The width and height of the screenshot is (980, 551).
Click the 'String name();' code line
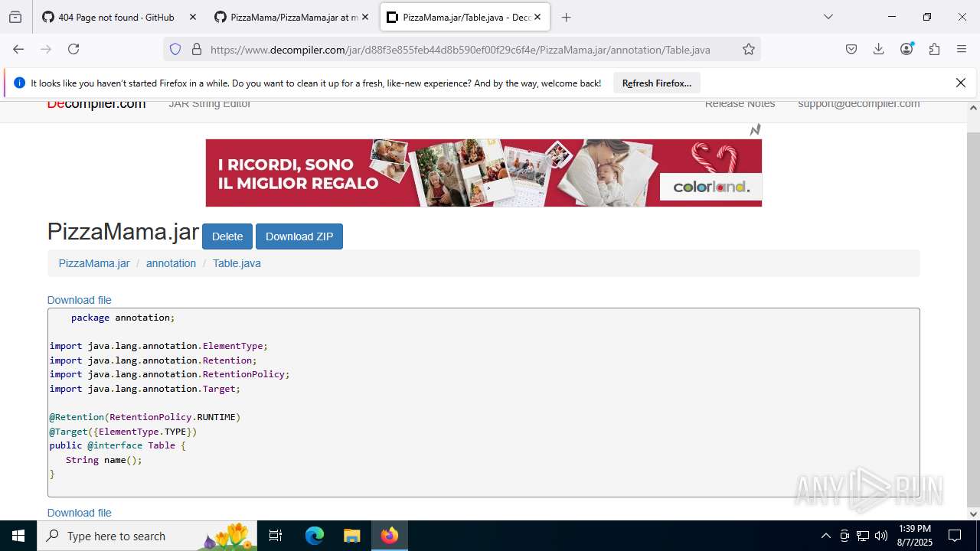pyautogui.click(x=104, y=460)
